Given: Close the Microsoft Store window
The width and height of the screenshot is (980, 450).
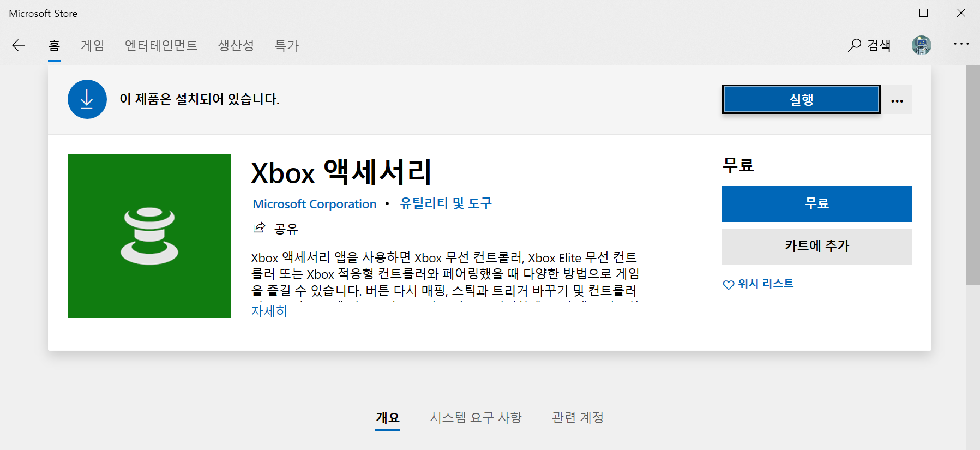Looking at the screenshot, I should [961, 13].
